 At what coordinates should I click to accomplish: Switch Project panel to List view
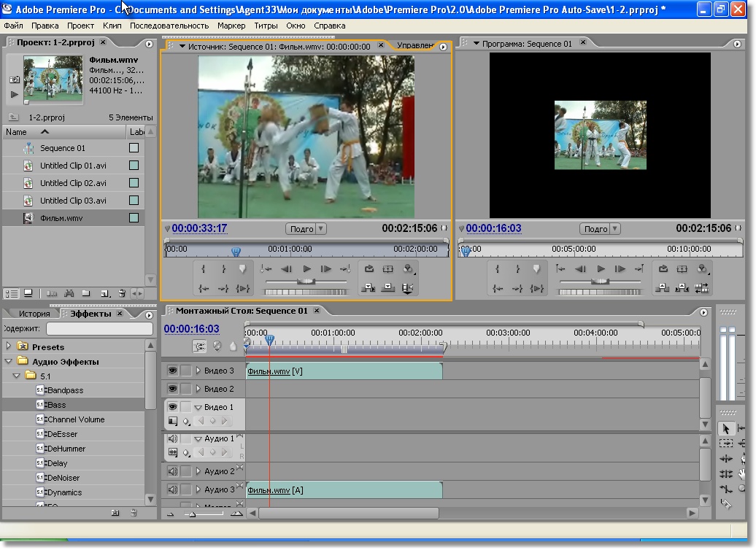pos(11,293)
